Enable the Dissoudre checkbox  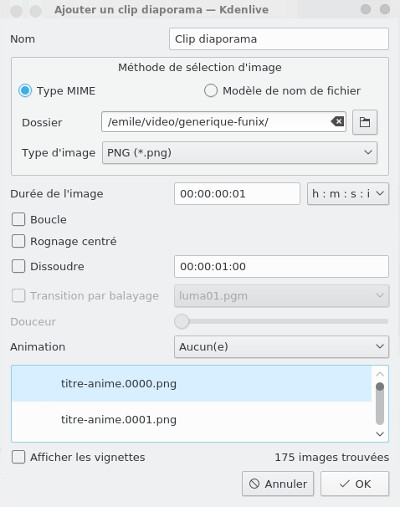pos(18,266)
